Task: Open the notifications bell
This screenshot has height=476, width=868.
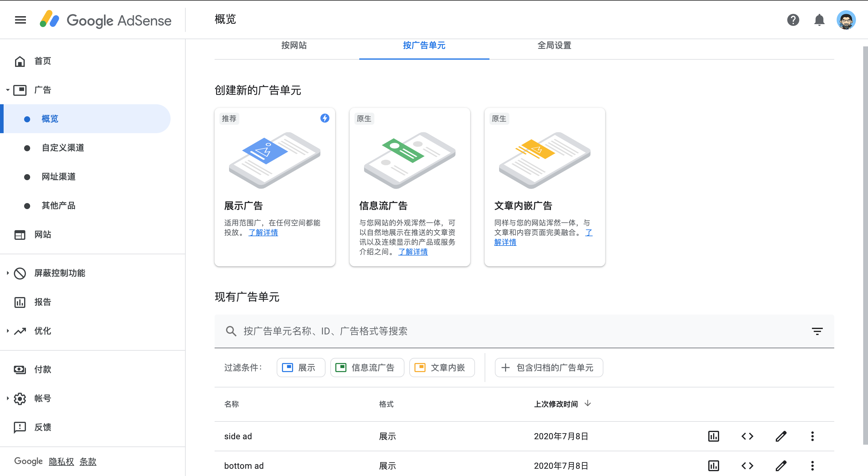Action: click(819, 20)
